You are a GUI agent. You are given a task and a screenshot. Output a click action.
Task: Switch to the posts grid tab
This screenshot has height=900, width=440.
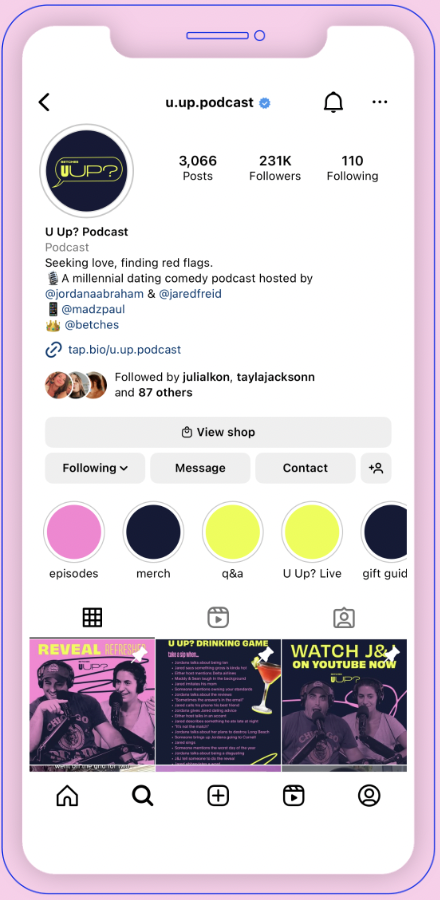click(x=92, y=618)
